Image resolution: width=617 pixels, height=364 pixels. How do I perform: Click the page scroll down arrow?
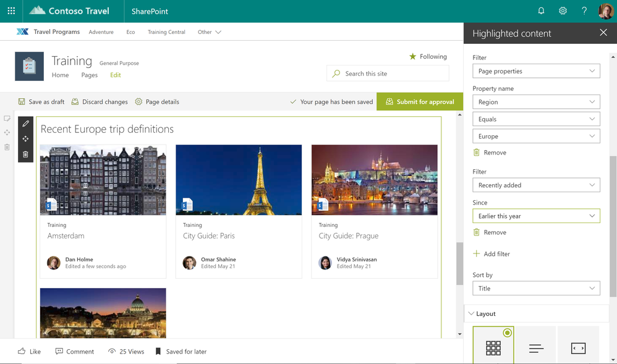click(x=459, y=334)
